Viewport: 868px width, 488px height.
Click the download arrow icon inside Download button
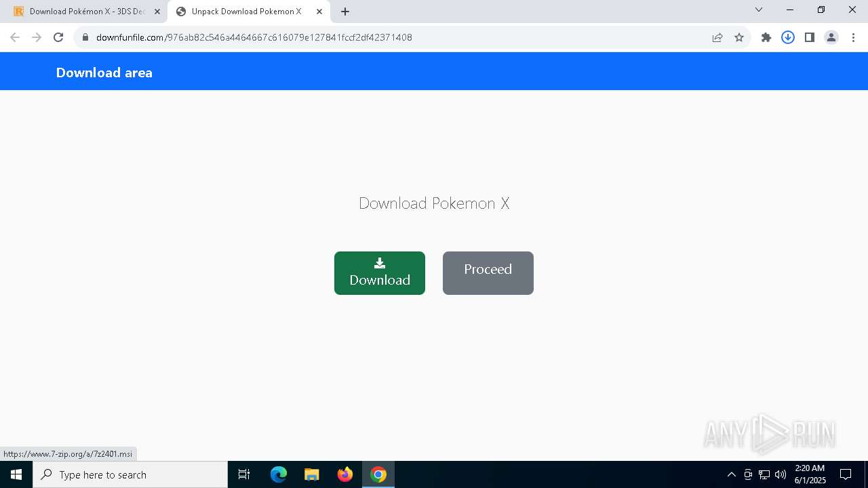pyautogui.click(x=380, y=263)
